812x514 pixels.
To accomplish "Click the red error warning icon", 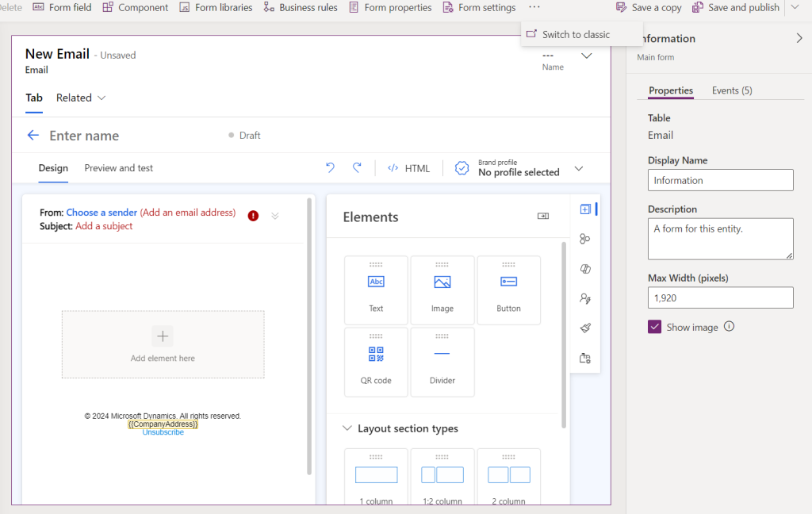I will pos(253,216).
